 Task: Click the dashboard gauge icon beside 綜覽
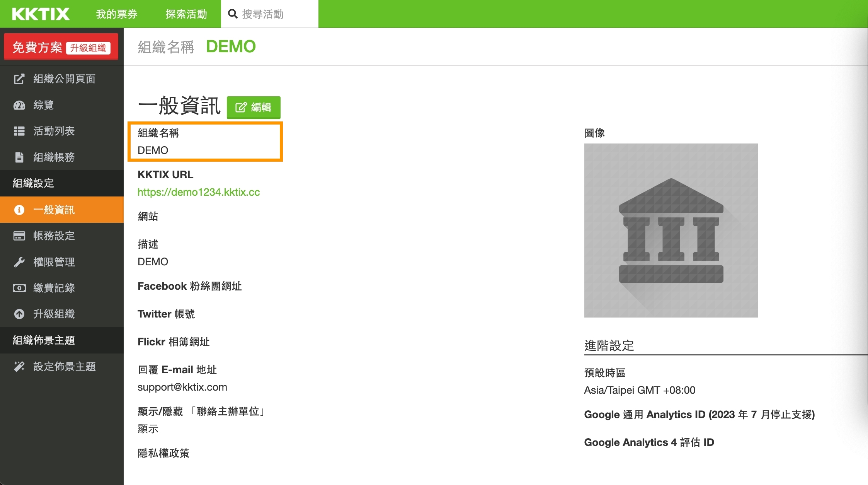coord(19,105)
